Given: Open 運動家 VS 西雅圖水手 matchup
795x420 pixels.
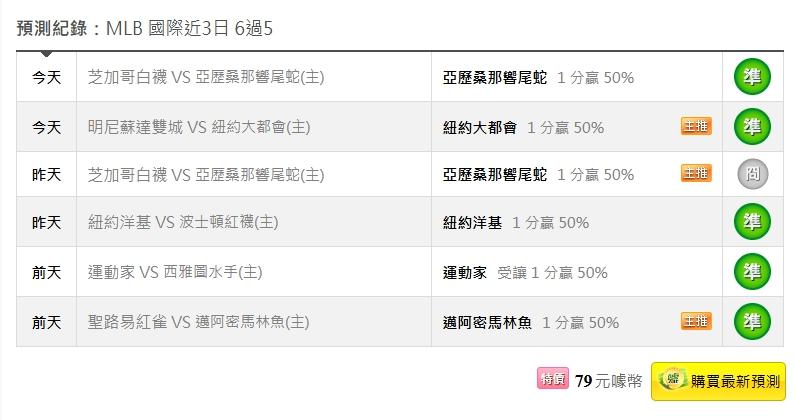Looking at the screenshot, I should (x=175, y=272).
